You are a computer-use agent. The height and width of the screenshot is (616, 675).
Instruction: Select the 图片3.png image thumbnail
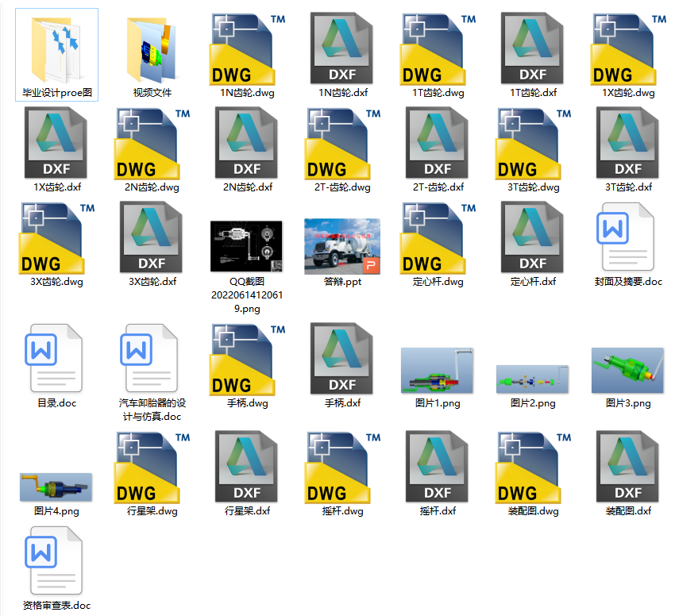coord(627,371)
